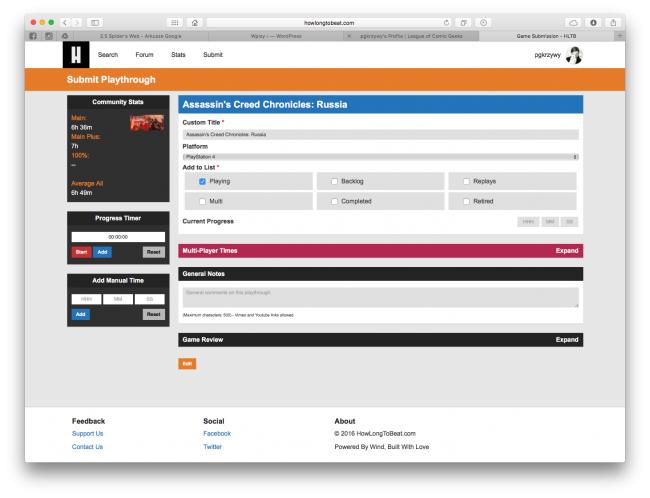Screen dimensions: 650x498
Task: Start the Progress Timer
Action: coord(81,252)
